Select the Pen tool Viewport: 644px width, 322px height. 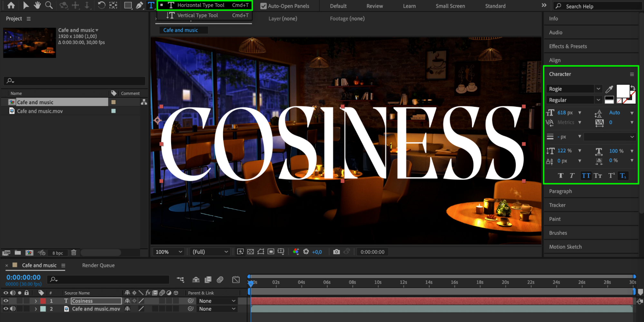click(x=139, y=5)
